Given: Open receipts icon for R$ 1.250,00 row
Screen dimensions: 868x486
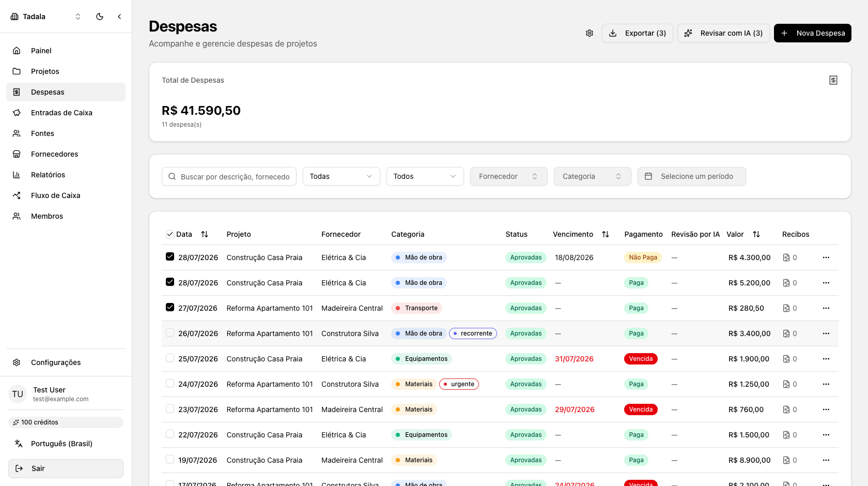Looking at the screenshot, I should (786, 384).
